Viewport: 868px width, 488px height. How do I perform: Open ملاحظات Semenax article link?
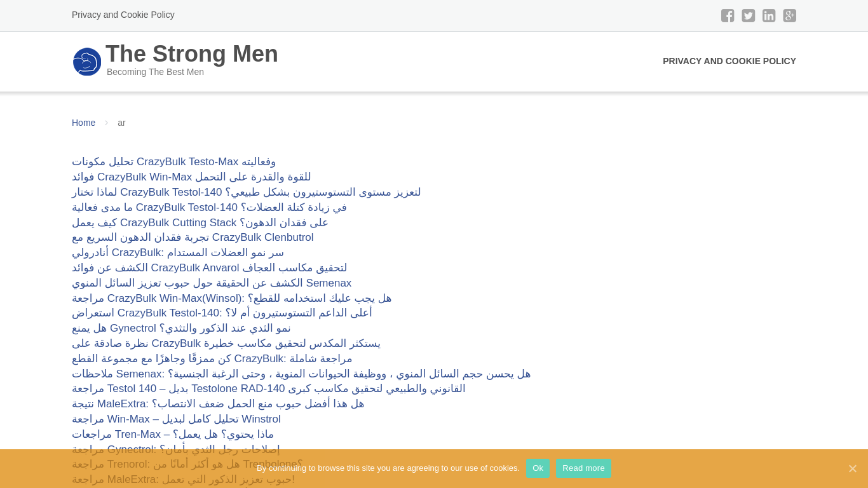tap(301, 374)
